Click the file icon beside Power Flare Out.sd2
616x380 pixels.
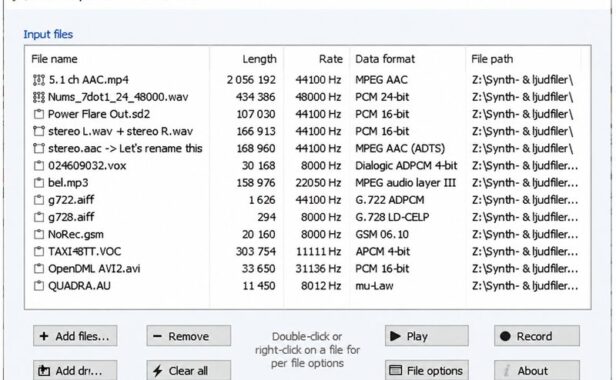coord(38,114)
